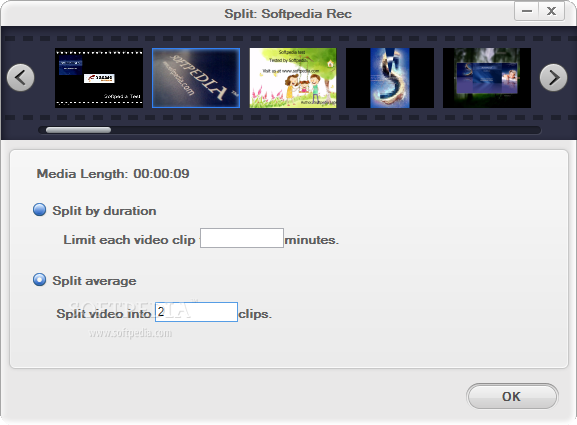Minimize the Split dialog window
577x425 pixels.
(527, 11)
